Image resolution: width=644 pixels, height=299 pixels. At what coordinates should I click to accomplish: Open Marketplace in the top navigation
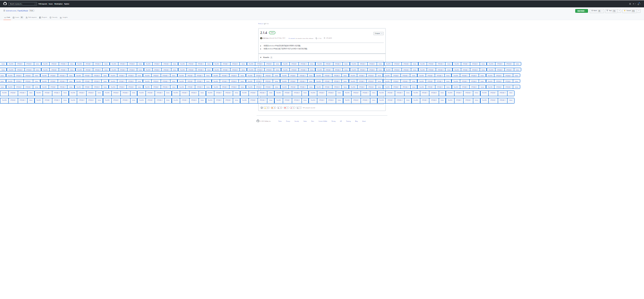point(58,4)
